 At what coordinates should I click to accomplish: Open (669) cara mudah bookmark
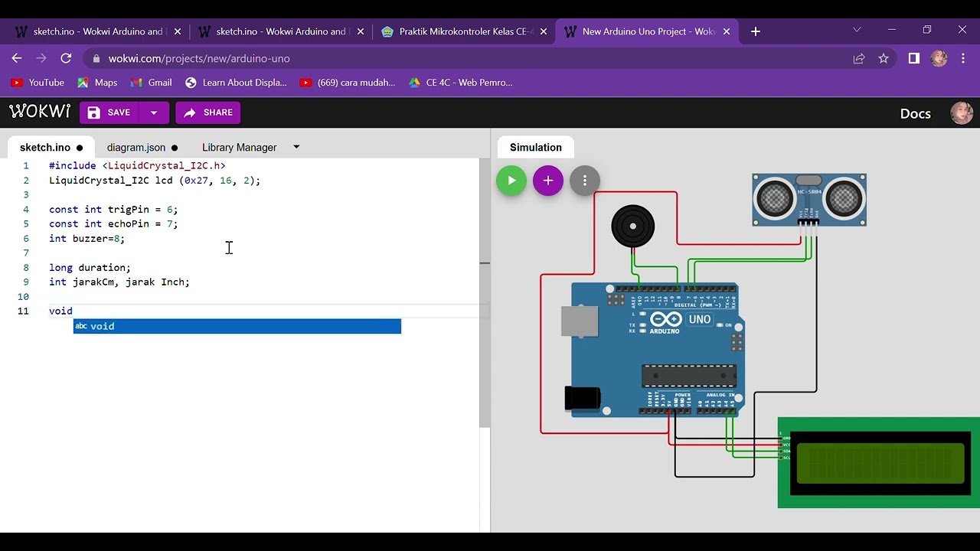point(348,83)
